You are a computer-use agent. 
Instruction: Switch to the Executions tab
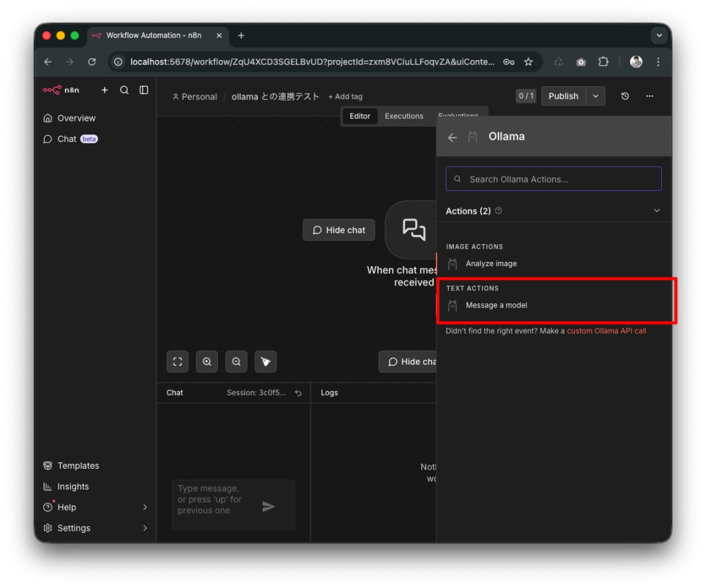tap(403, 116)
